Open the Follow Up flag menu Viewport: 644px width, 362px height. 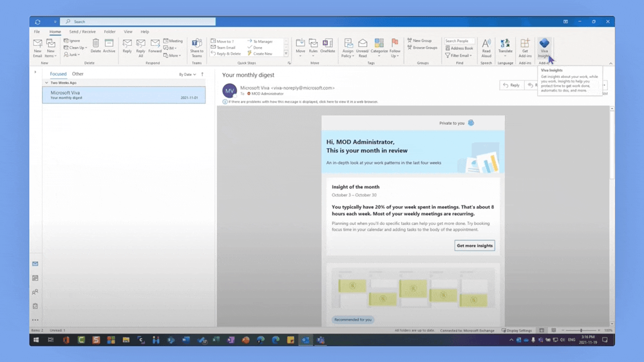click(395, 48)
